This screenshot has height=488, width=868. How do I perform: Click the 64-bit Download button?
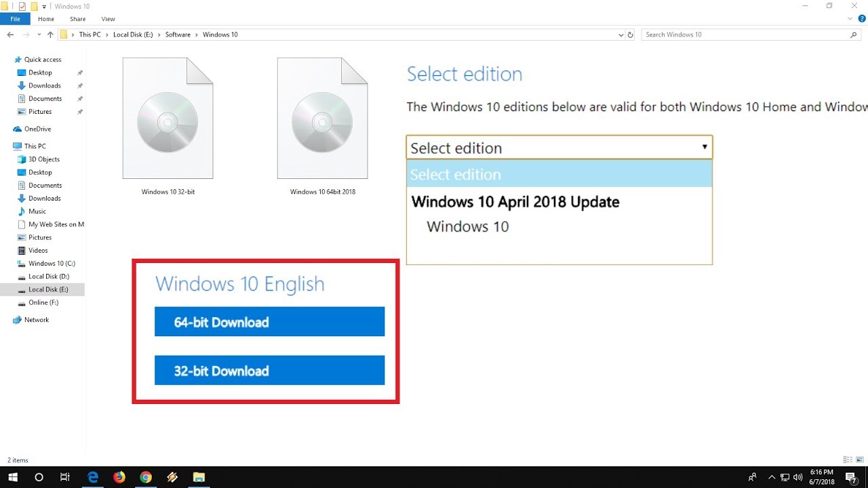coord(269,322)
